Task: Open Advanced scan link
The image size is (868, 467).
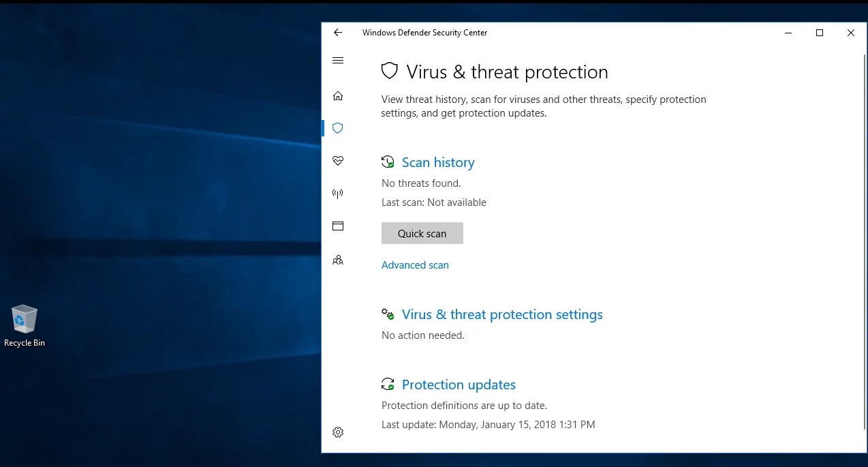Action: [415, 265]
